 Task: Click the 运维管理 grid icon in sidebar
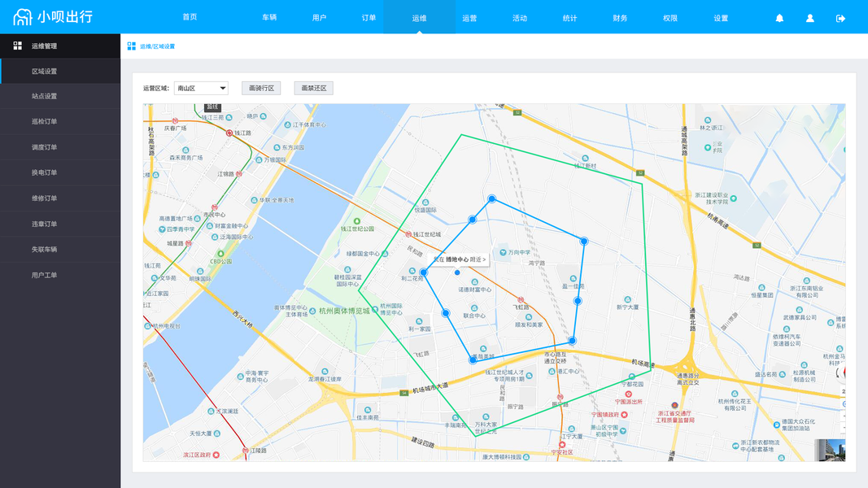(x=18, y=46)
